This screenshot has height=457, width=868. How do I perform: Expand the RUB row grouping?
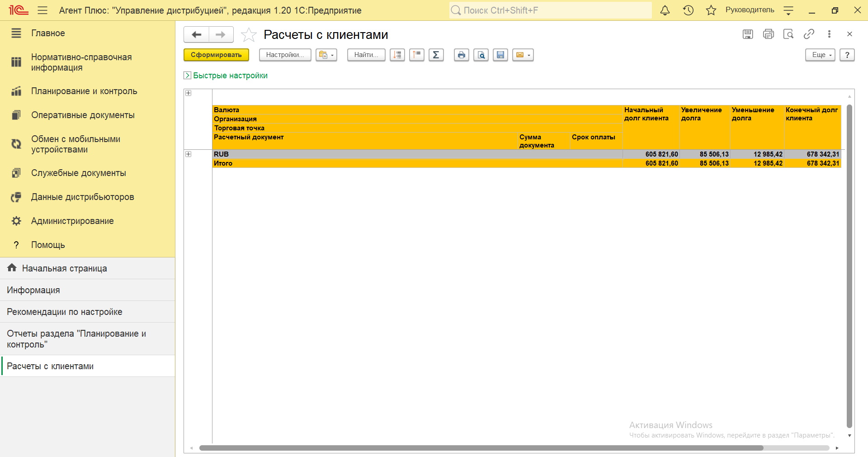click(x=189, y=154)
